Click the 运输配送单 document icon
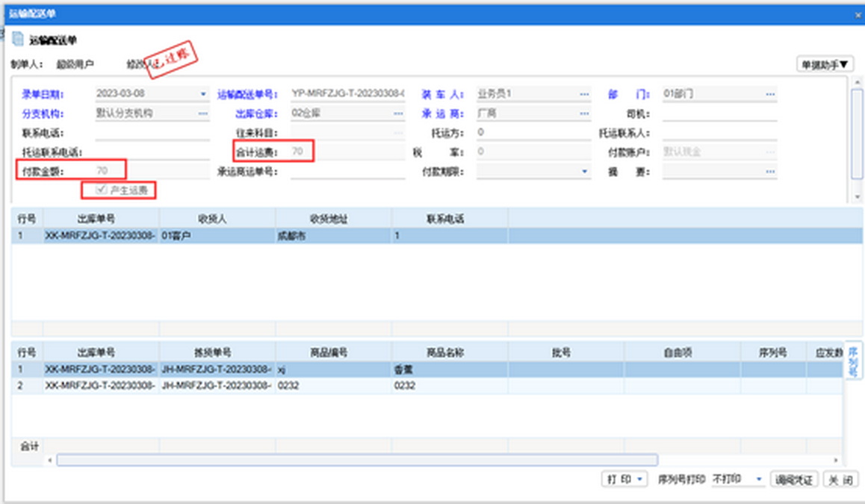This screenshot has width=865, height=504. (18, 40)
